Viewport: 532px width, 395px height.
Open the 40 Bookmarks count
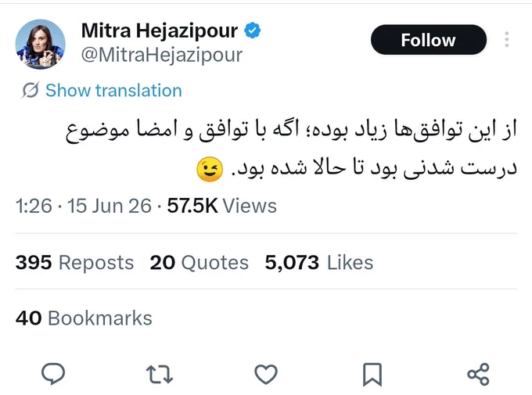click(84, 318)
